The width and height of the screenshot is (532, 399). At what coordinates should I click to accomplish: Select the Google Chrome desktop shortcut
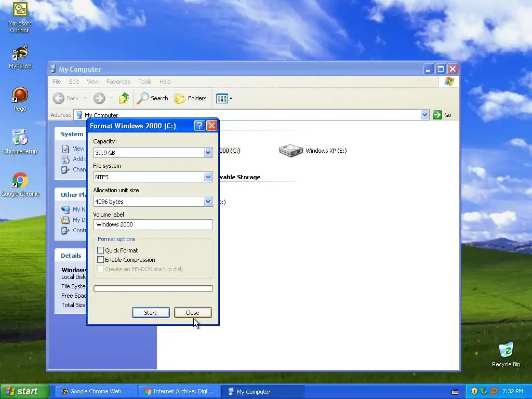(x=20, y=184)
